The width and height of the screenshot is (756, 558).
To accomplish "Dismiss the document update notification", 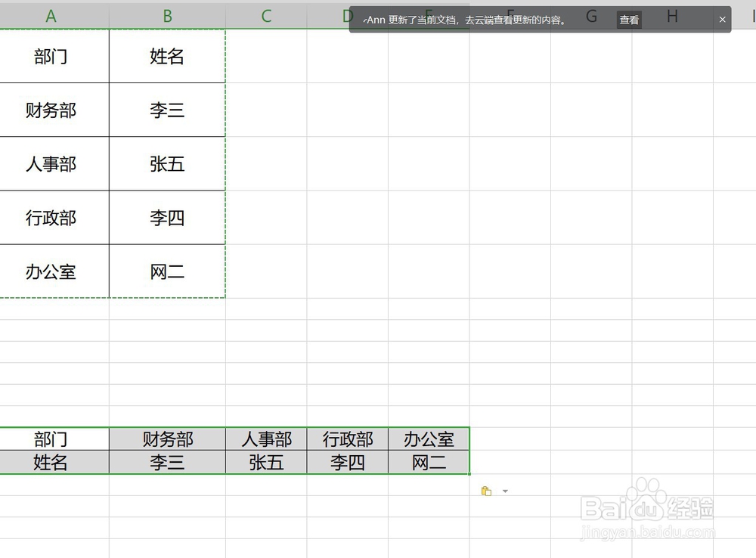I will tap(723, 19).
